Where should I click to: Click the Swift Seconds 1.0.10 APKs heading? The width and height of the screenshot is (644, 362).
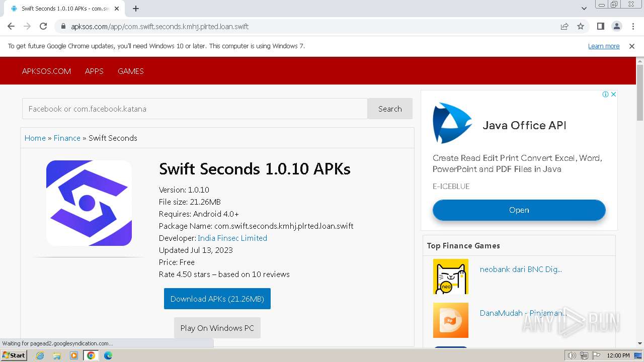coord(255,169)
